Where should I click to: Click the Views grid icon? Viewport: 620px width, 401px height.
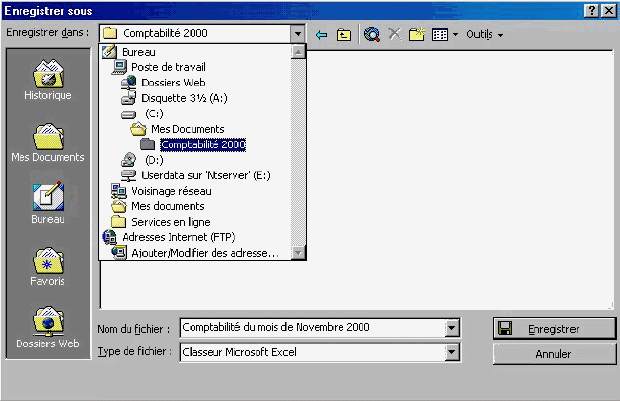(440, 35)
